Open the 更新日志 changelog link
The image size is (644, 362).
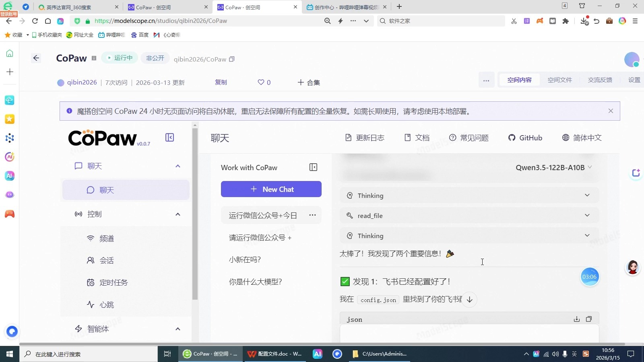(365, 138)
